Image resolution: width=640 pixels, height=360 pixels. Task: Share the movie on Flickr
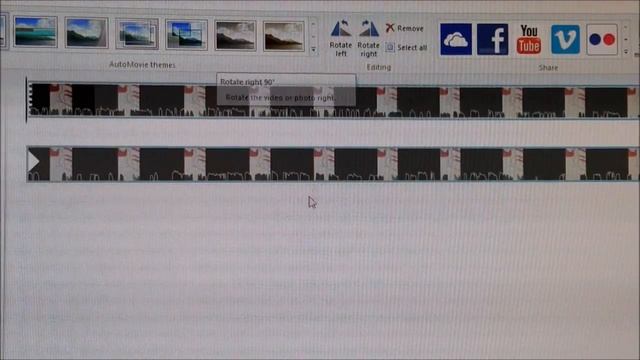pyautogui.click(x=602, y=39)
